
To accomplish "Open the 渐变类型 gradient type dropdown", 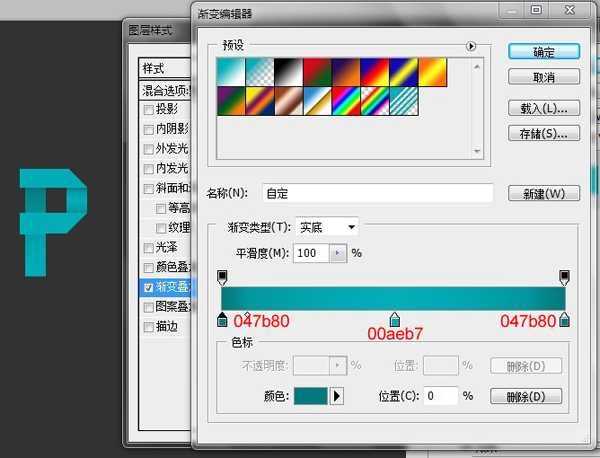I will 327,227.
